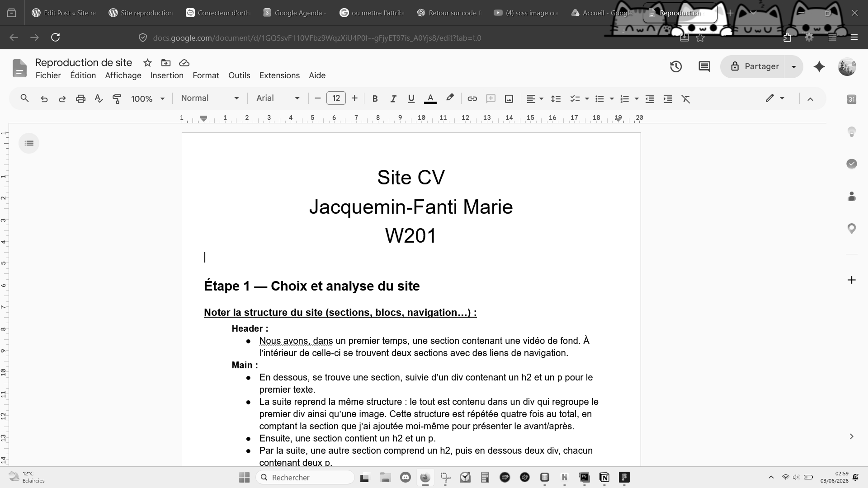Expand the checklist options arrow
Screen dimensions: 868x488
587,99
